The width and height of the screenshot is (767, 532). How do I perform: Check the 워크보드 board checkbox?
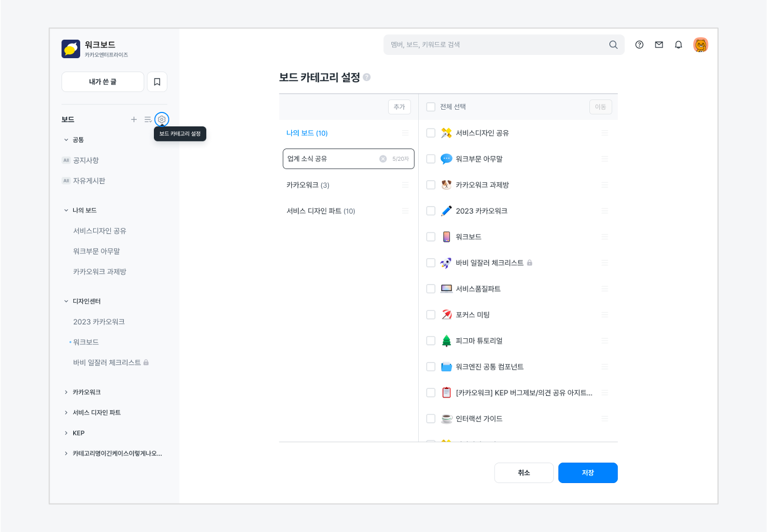431,237
